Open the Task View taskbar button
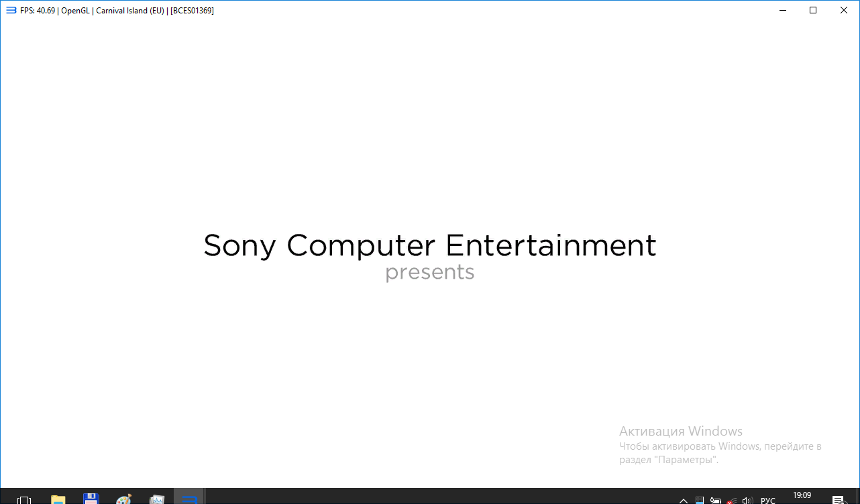860x504 pixels. 24,499
